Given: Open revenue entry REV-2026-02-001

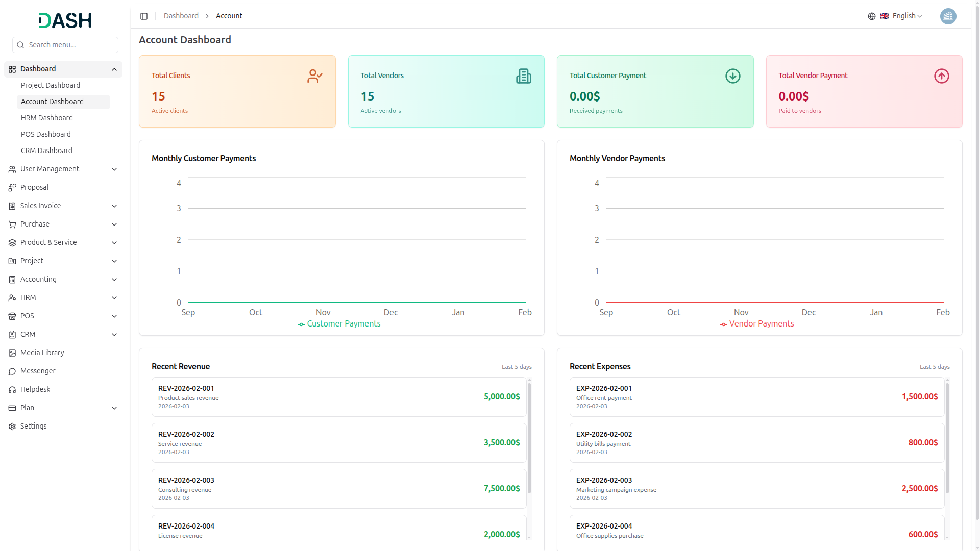Looking at the screenshot, I should click(338, 397).
